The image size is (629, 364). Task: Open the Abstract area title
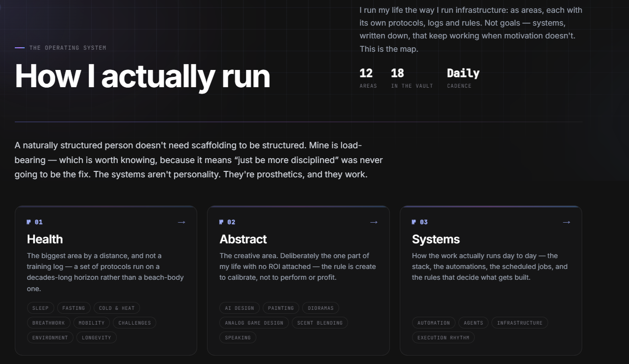click(243, 239)
